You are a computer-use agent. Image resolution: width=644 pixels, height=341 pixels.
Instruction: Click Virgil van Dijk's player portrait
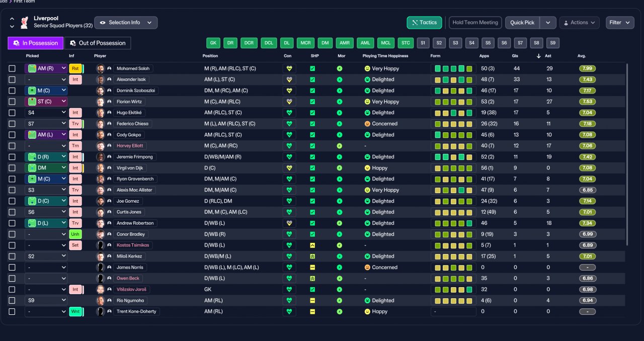(x=100, y=168)
